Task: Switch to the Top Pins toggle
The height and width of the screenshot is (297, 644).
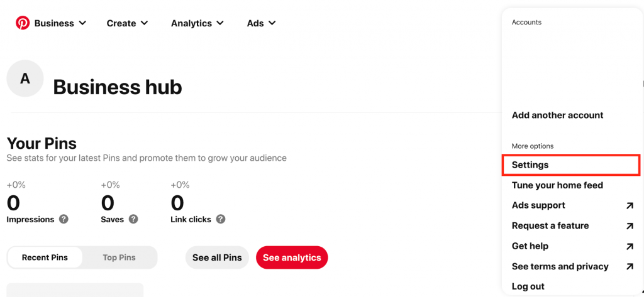Action: pos(119,257)
